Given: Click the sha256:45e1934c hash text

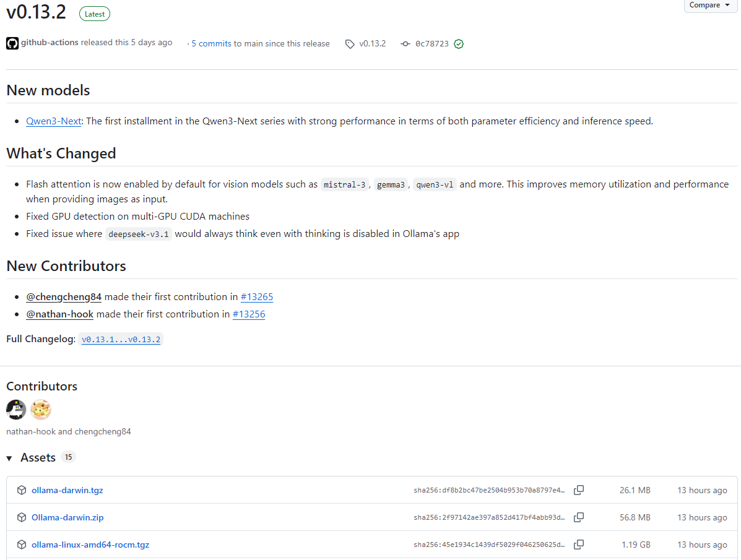Looking at the screenshot, I should (489, 545).
